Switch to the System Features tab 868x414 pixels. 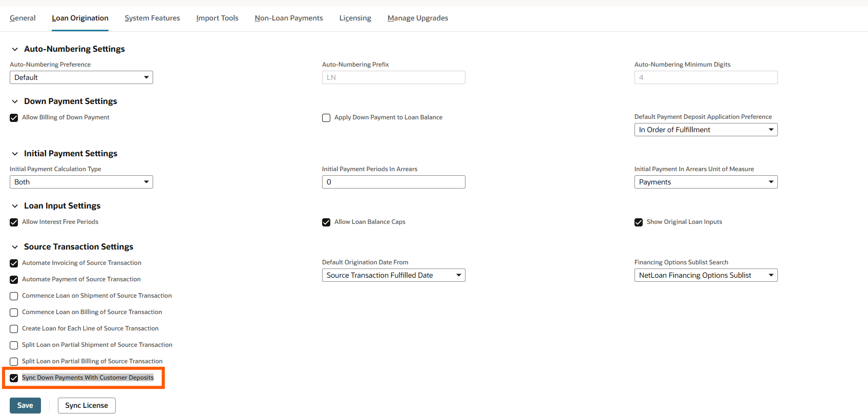pos(152,18)
